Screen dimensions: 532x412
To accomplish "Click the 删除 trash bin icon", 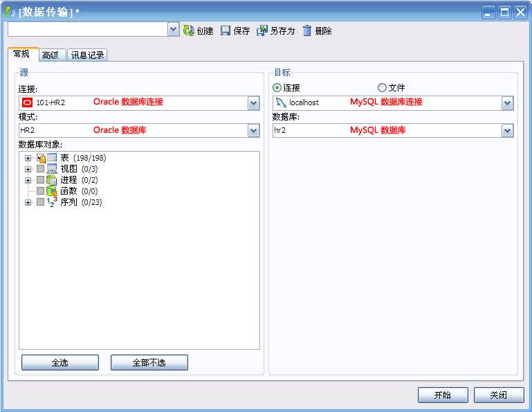I will [306, 30].
